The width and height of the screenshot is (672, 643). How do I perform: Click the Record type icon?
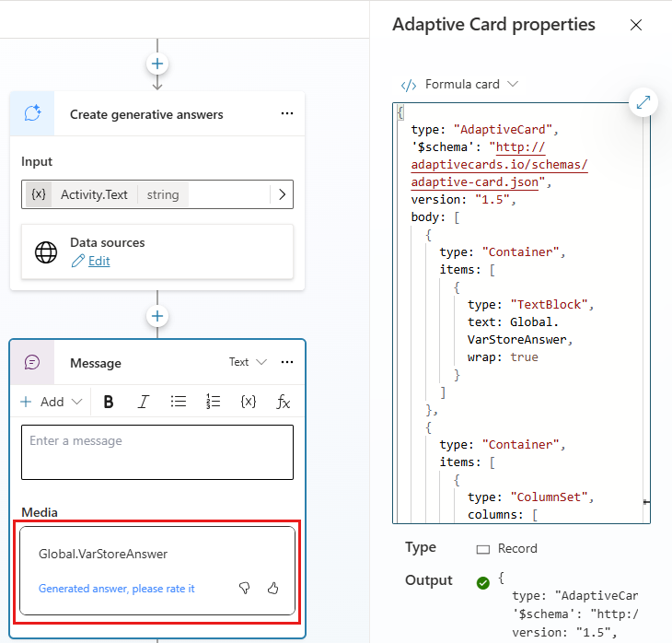click(483, 549)
